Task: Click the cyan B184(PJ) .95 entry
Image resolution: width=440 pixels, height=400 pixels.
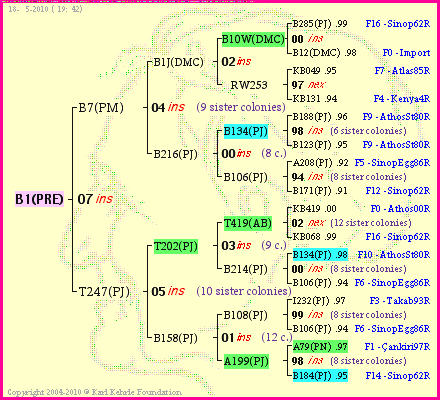Action: coord(320,375)
